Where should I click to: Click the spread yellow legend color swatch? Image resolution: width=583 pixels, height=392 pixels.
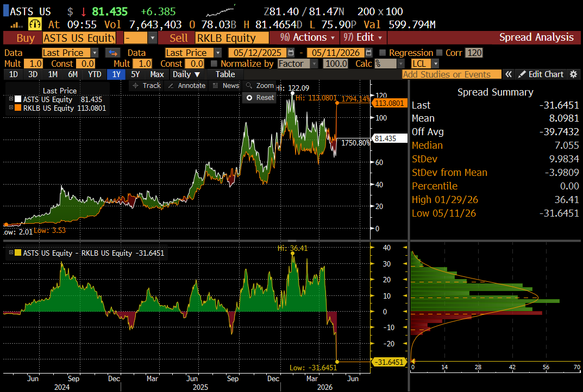pyautogui.click(x=18, y=252)
